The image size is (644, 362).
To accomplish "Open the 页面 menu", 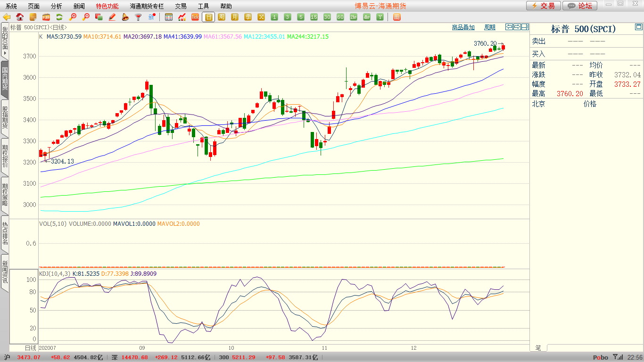I will click(34, 6).
